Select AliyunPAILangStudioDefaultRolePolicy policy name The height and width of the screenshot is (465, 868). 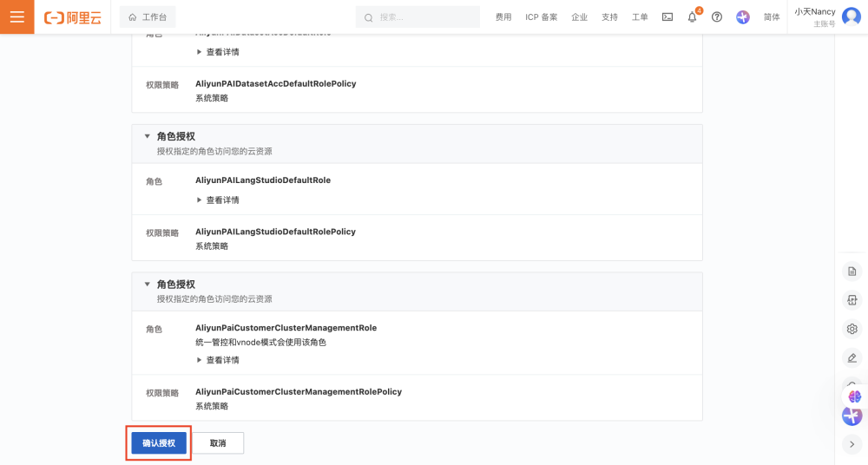(276, 232)
